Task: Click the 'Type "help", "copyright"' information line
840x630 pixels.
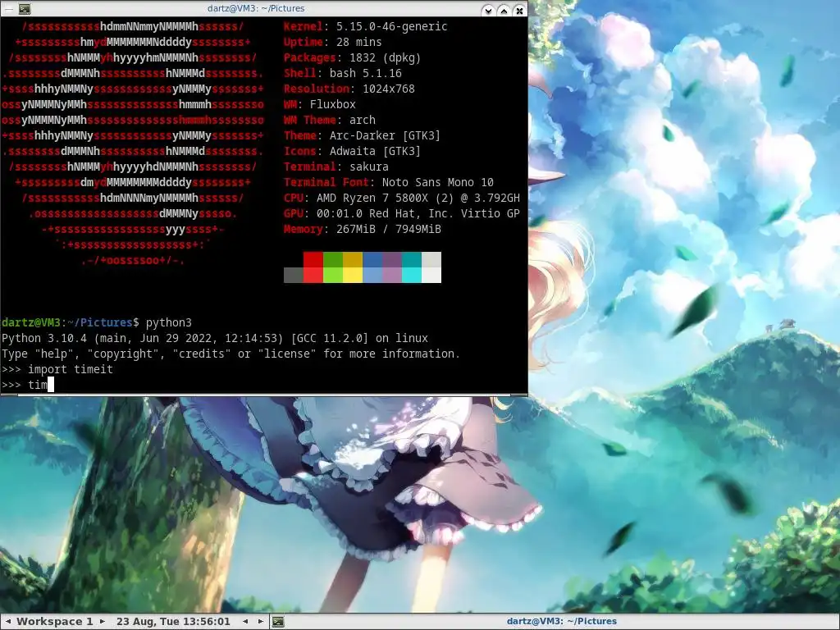Action: click(231, 354)
